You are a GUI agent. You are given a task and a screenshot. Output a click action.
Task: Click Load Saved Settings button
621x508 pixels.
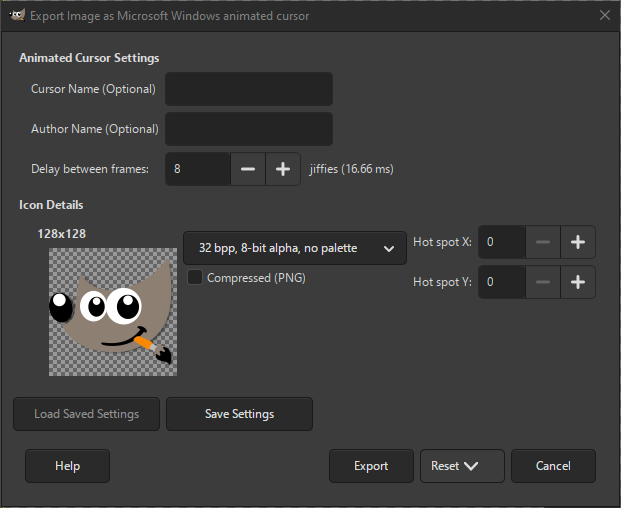click(x=86, y=414)
